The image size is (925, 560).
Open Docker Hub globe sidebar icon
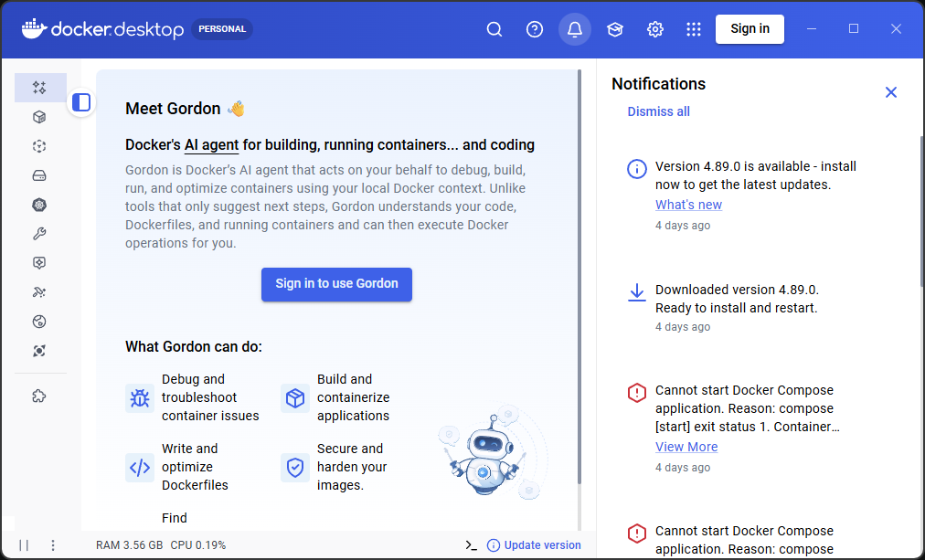tap(39, 322)
